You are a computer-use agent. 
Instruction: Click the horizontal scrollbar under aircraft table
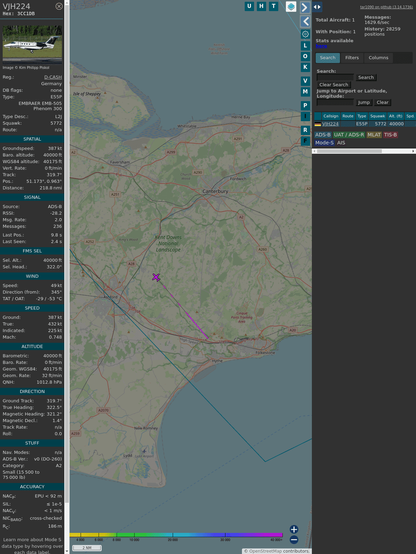point(364,151)
